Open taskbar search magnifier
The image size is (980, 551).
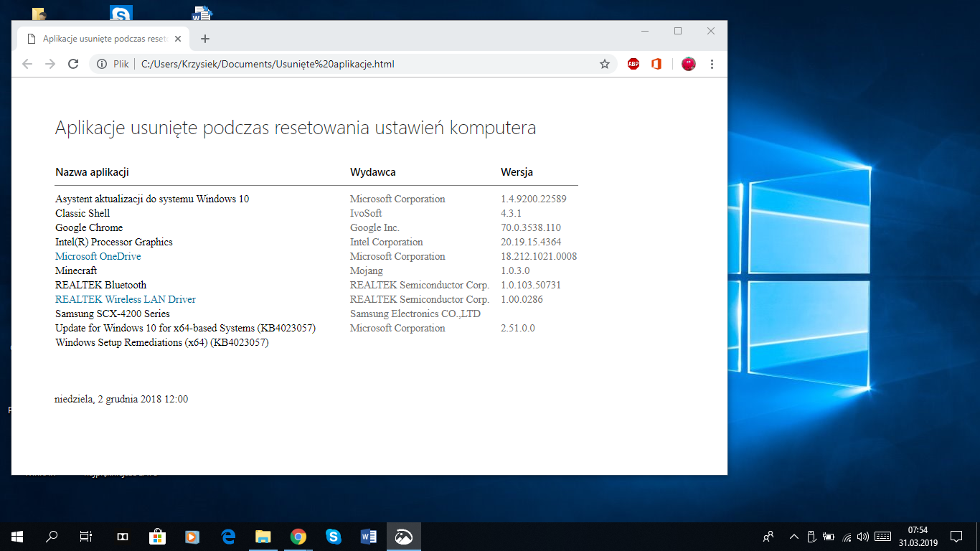[52, 536]
